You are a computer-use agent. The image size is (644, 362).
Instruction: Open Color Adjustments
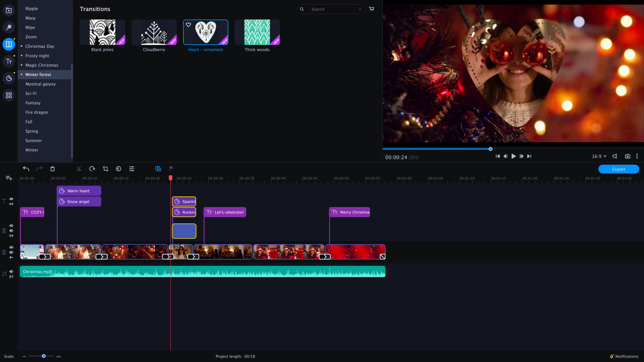tap(118, 169)
